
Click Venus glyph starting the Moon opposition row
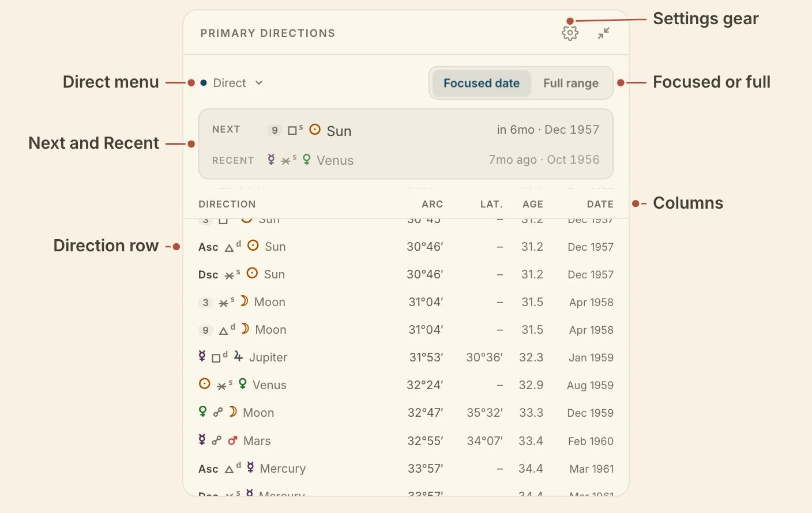[202, 411]
